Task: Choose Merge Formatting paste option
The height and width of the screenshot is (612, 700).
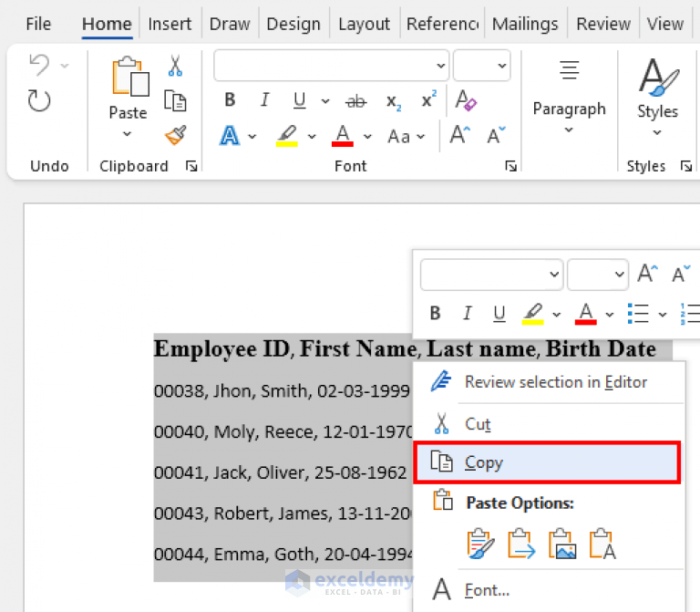Action: click(521, 544)
